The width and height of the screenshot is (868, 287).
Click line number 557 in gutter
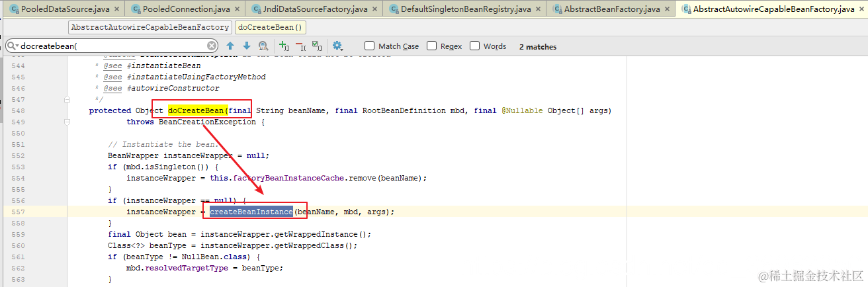click(x=18, y=212)
